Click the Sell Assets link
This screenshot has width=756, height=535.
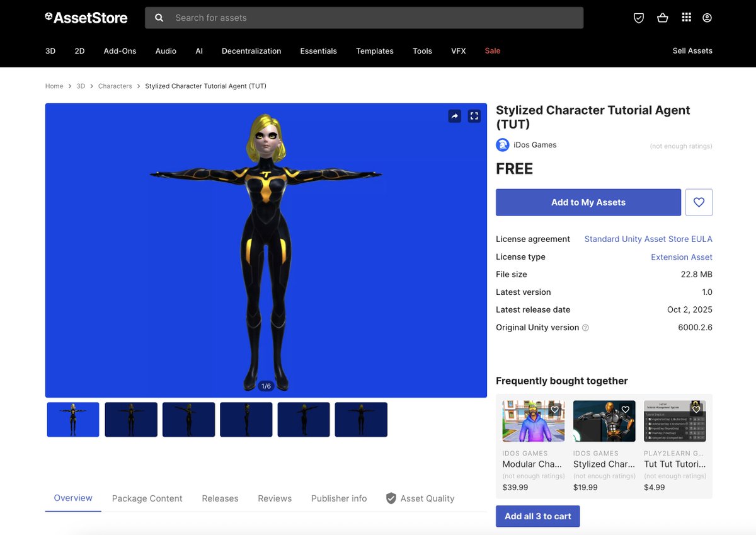(692, 51)
